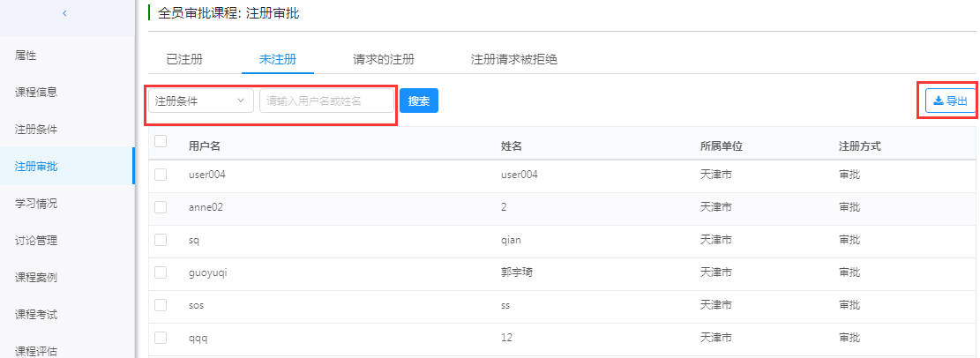Screen dimensions: 980x358
Task: Select the 未注册 tab
Action: tap(277, 59)
